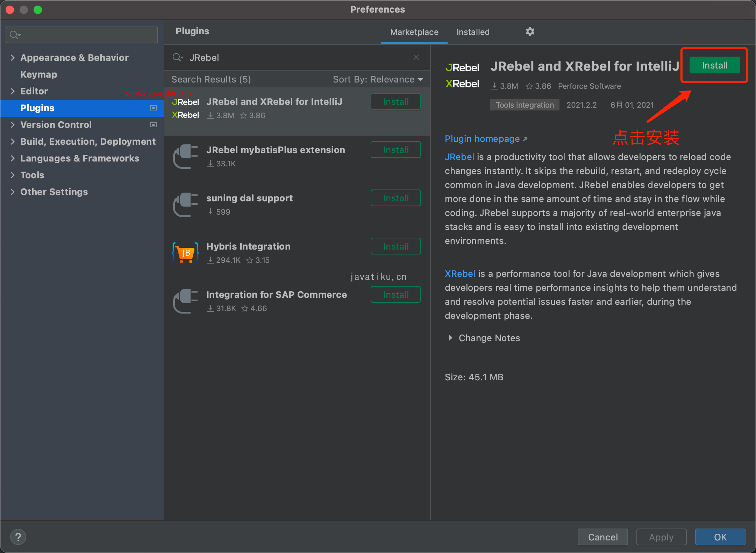Click the project-level icon beside Version Control
Image resolution: width=756 pixels, height=553 pixels.
point(153,124)
